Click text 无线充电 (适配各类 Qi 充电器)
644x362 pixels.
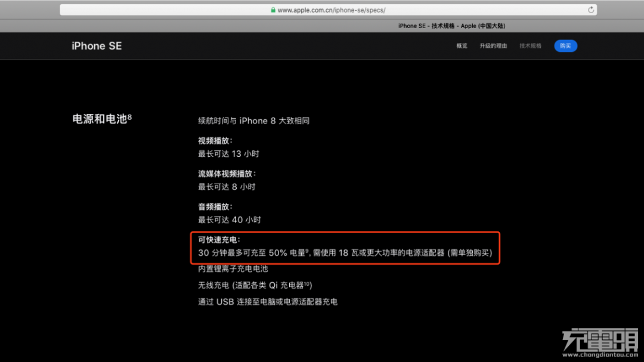255,285
